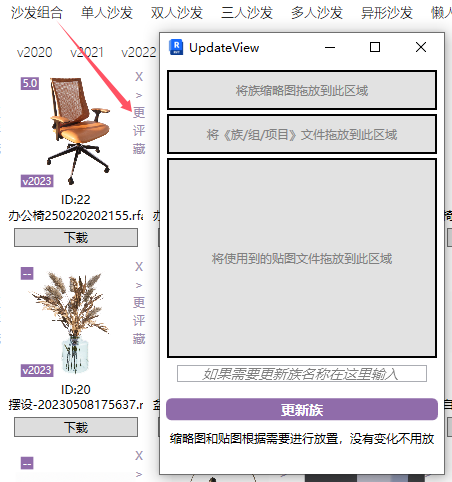Screen dimensions: 452x482
Task: Click the > arrow icon for item ID:22
Action: pos(139,95)
